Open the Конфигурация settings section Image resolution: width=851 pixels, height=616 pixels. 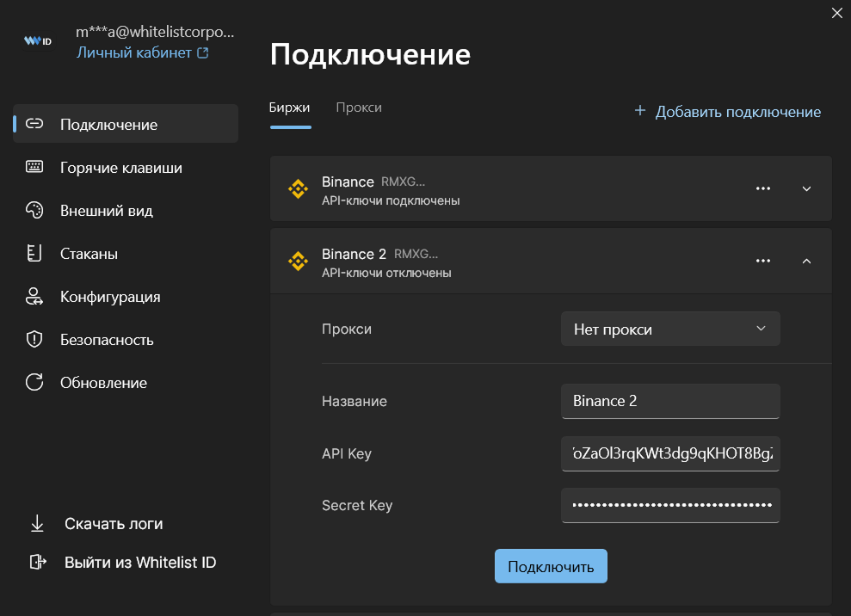(x=109, y=297)
